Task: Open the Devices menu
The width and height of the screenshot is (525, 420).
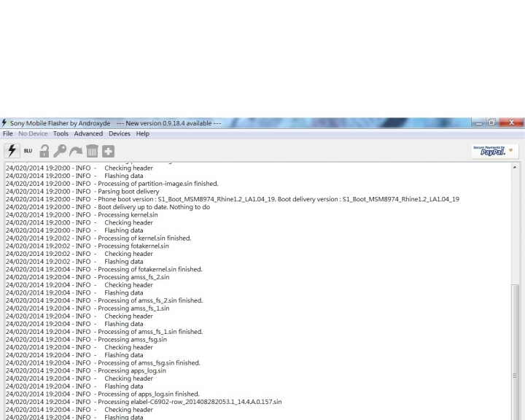Action: point(119,133)
